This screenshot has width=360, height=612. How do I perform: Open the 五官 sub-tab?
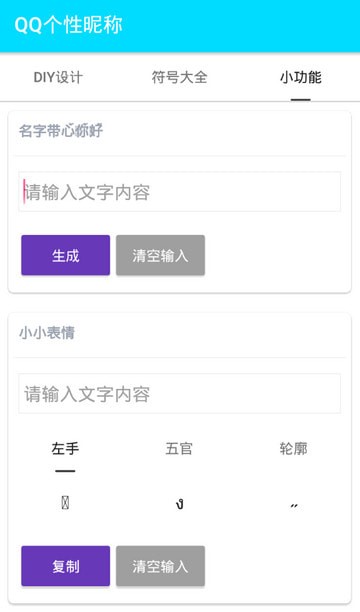[x=179, y=448]
